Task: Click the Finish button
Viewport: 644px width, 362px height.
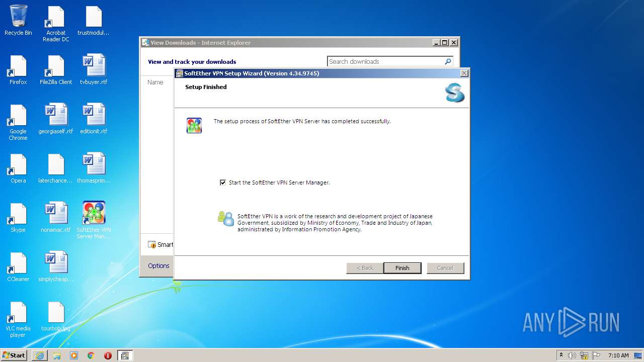Action: [x=402, y=268]
